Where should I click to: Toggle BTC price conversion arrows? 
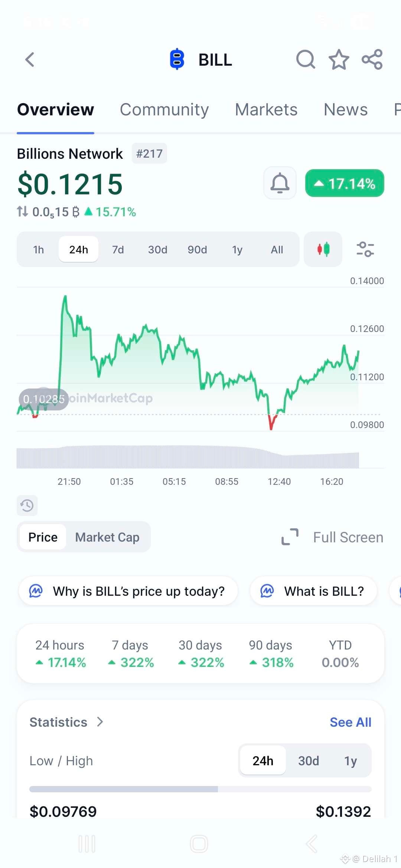pos(22,212)
